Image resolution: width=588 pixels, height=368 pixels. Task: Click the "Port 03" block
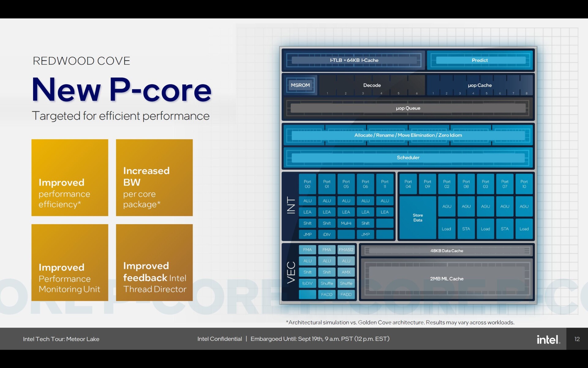pos(485,184)
